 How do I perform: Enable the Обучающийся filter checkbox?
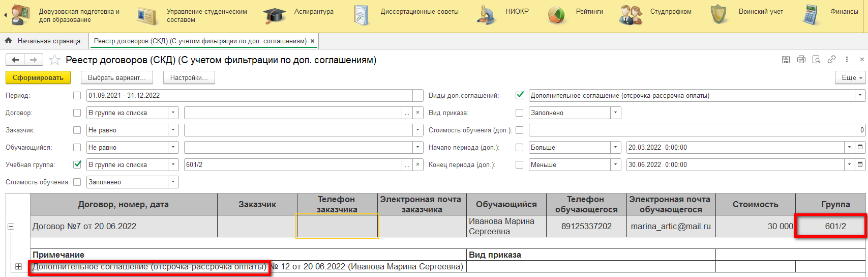77,147
